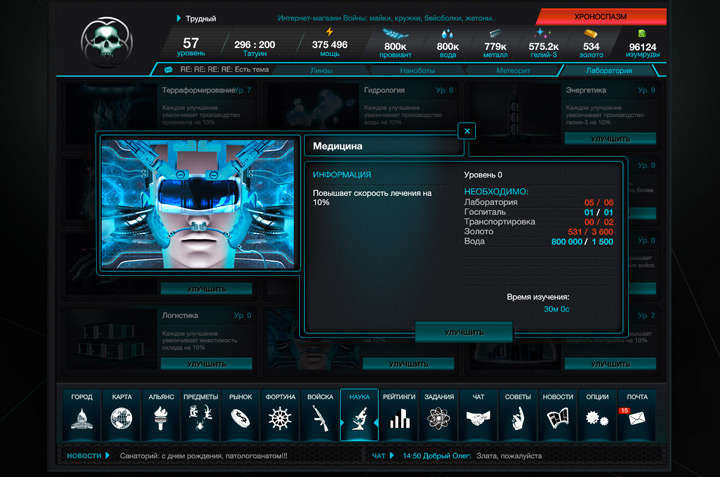Click the 296 : 200 Татуин coordinates

(x=254, y=48)
